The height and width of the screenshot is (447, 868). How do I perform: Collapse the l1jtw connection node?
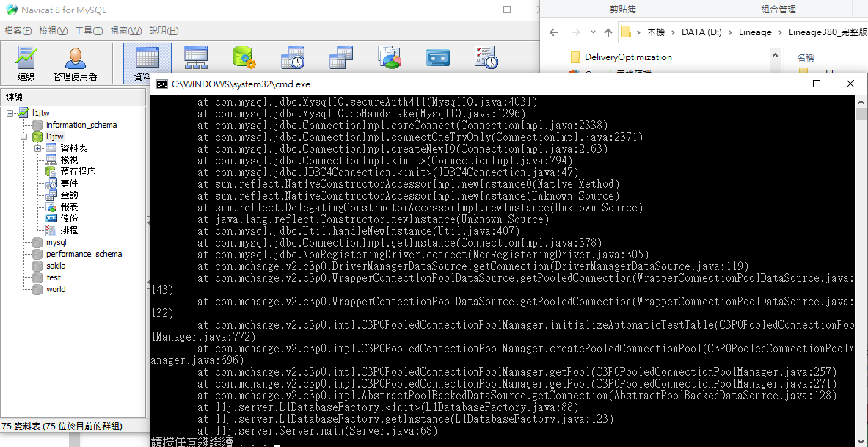click(x=10, y=113)
